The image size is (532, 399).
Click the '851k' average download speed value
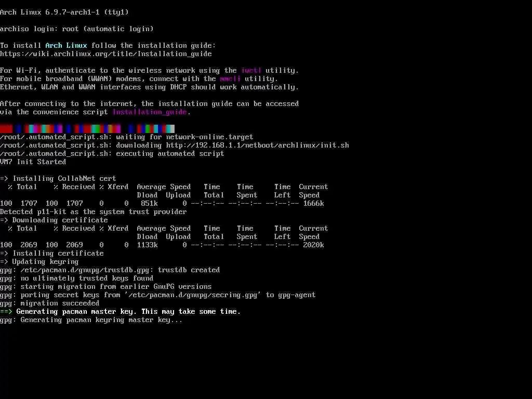[149, 203]
